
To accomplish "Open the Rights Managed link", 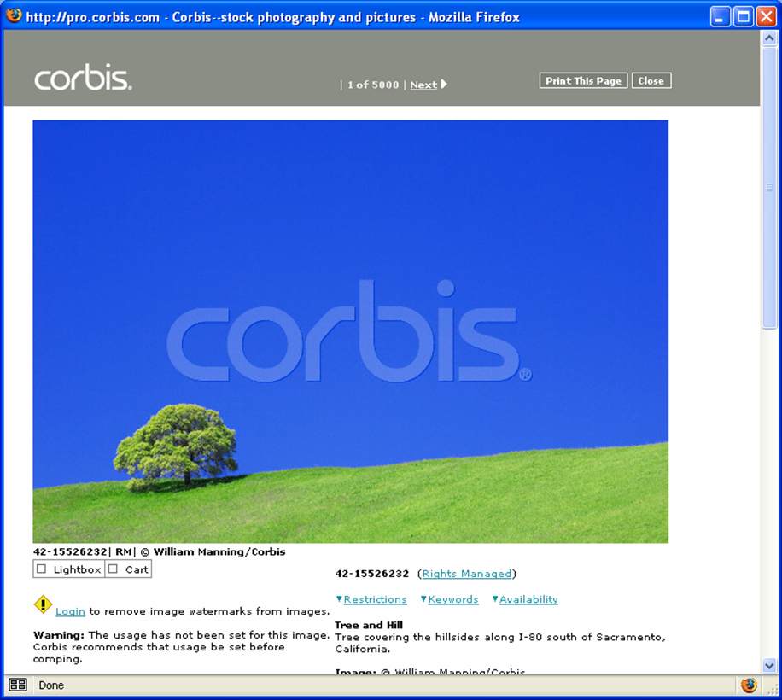I will tap(467, 574).
